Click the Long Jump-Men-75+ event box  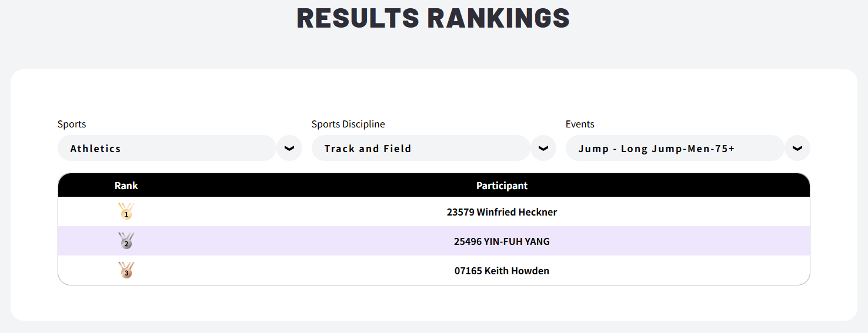[675, 148]
